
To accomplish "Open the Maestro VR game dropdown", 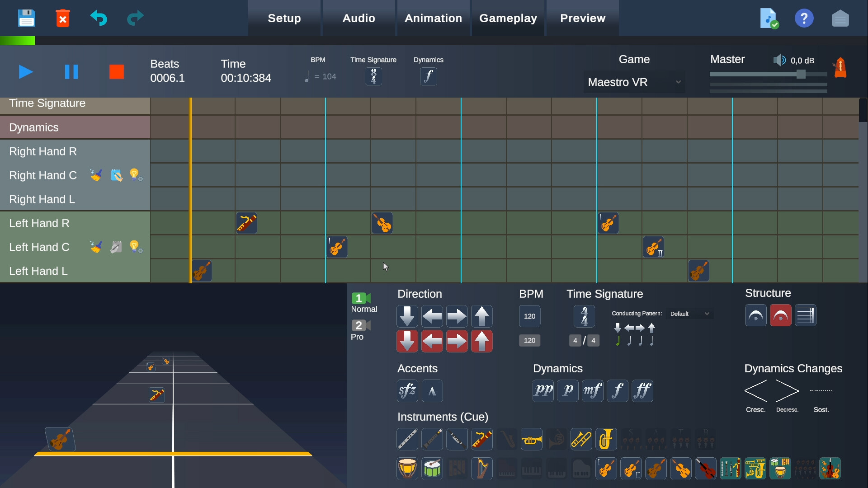I will [634, 82].
